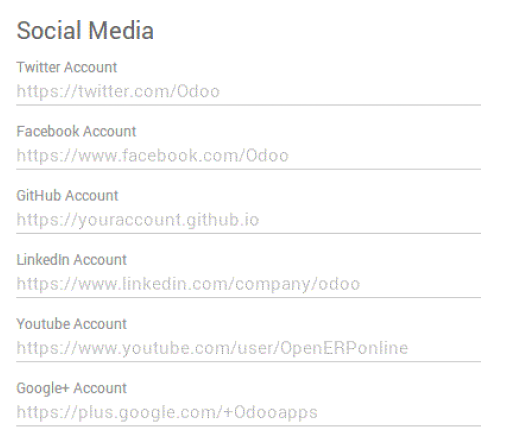Select the Google+ Account label text

click(71, 388)
